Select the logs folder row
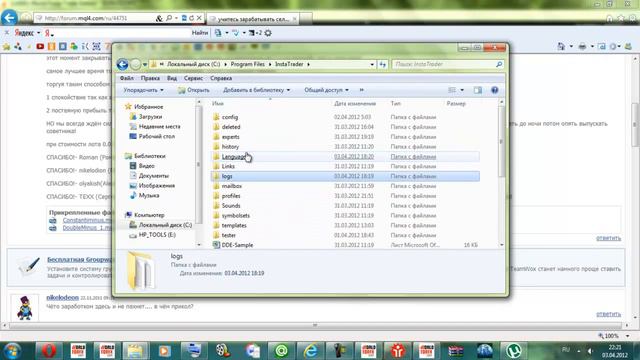This screenshot has height=360, width=640. point(345,176)
